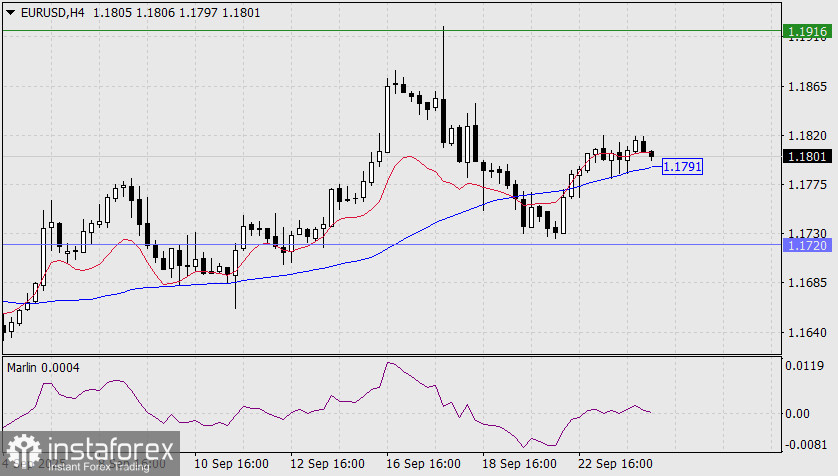The width and height of the screenshot is (838, 476).
Task: Select the 12 Sep 16:00 time label
Action: pyautogui.click(x=327, y=464)
